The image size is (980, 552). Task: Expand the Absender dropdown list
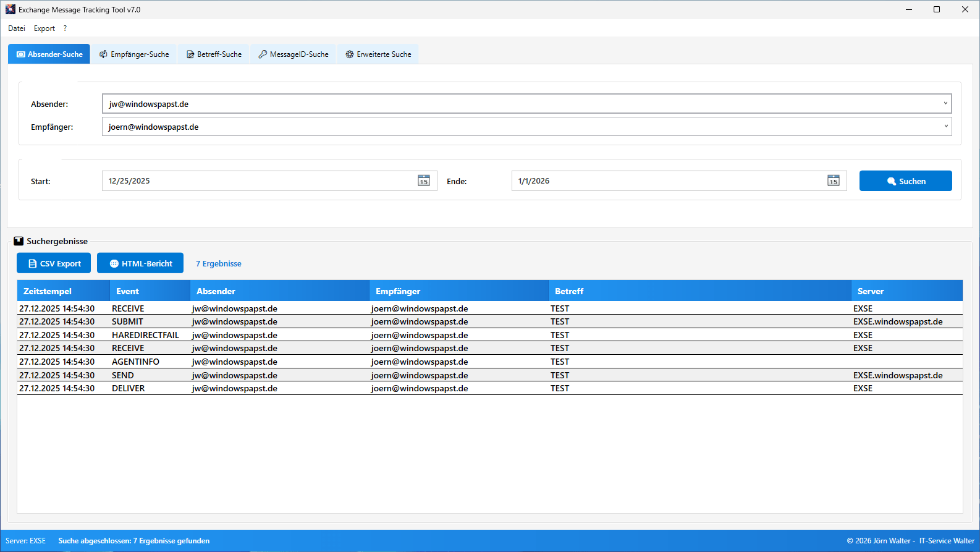click(x=945, y=104)
